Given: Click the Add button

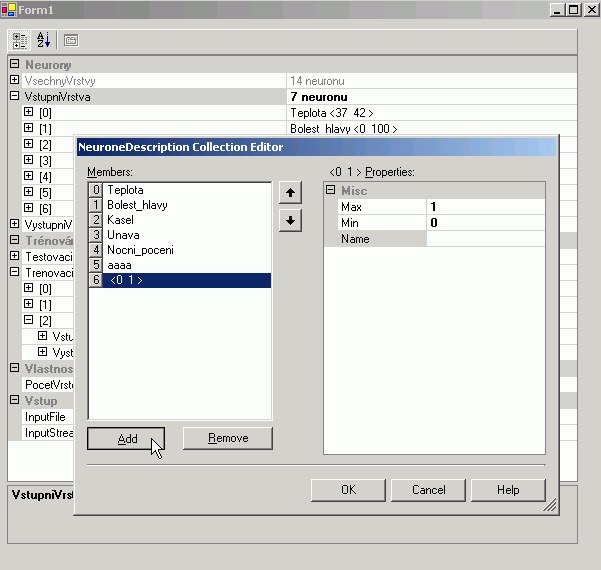Looking at the screenshot, I should pos(126,438).
